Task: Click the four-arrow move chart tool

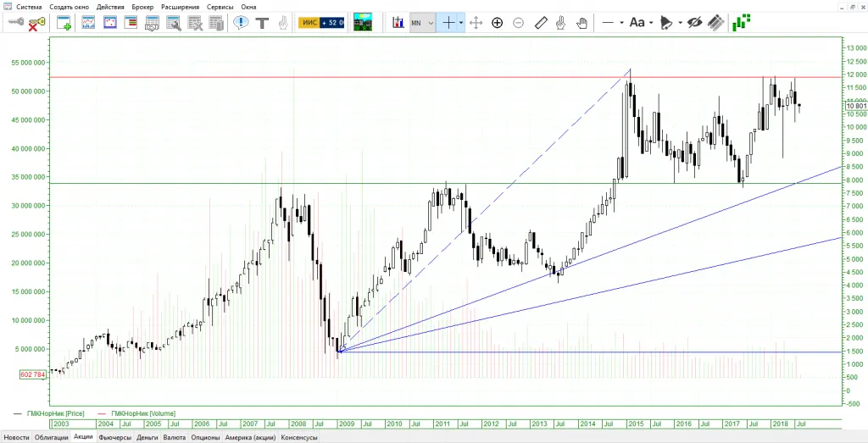Action: 476,23
